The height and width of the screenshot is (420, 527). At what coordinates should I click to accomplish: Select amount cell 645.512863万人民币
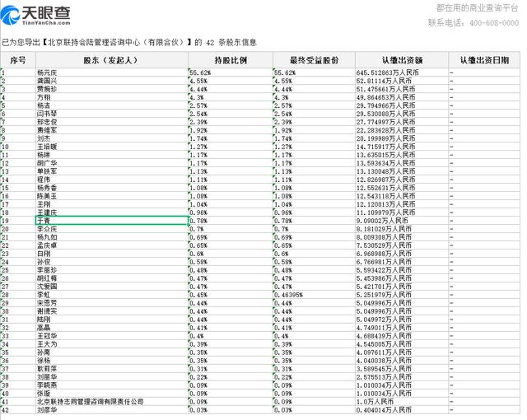(402, 72)
